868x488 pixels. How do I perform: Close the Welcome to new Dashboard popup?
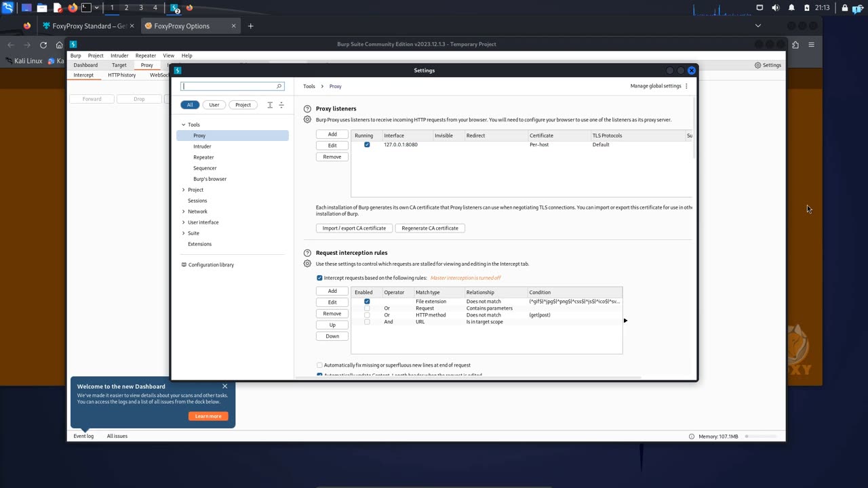pyautogui.click(x=224, y=386)
